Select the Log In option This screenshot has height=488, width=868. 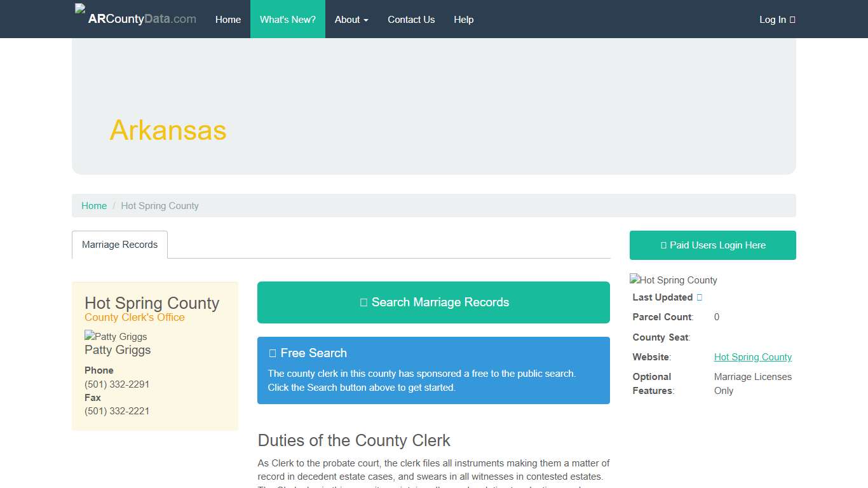tap(773, 20)
